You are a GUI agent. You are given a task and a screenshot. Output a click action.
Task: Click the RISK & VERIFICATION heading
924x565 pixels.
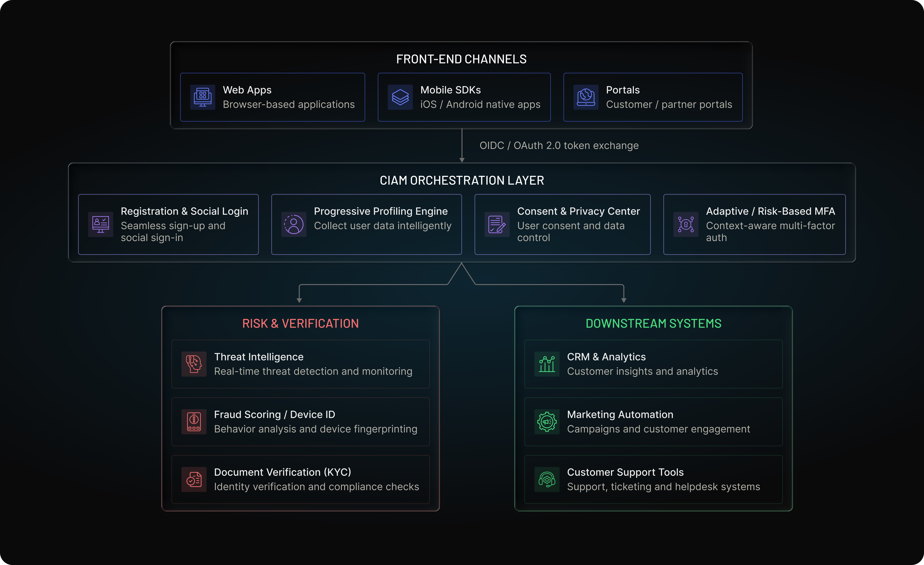coord(300,324)
